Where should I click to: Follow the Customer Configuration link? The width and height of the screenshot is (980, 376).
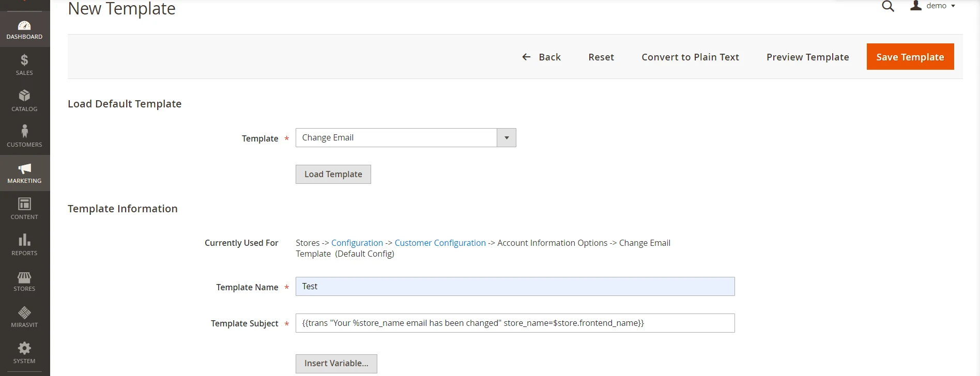point(440,243)
